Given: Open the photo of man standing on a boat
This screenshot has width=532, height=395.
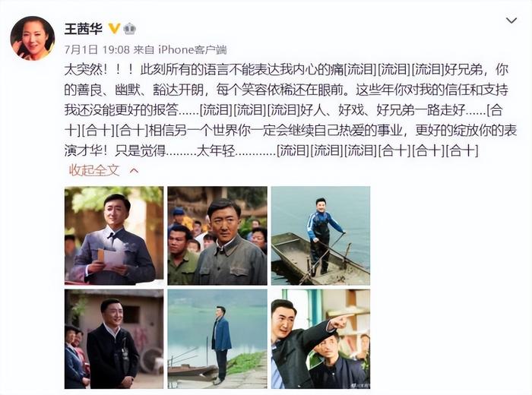Looking at the screenshot, I should [x=321, y=235].
